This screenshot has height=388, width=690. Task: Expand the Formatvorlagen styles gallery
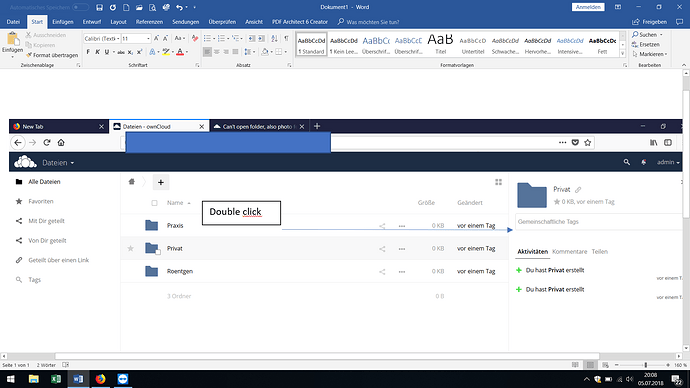(x=623, y=54)
